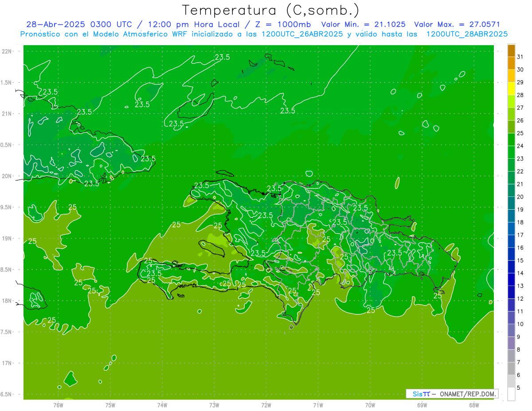Click the legend scale value "18"
Screen dimensions: 532x411
click(520, 222)
